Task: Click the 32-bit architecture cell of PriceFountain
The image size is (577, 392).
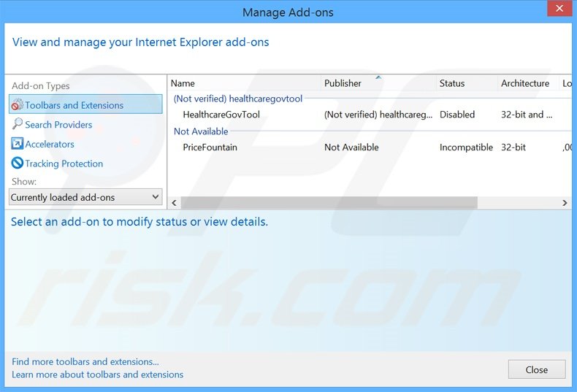Action: (x=513, y=147)
